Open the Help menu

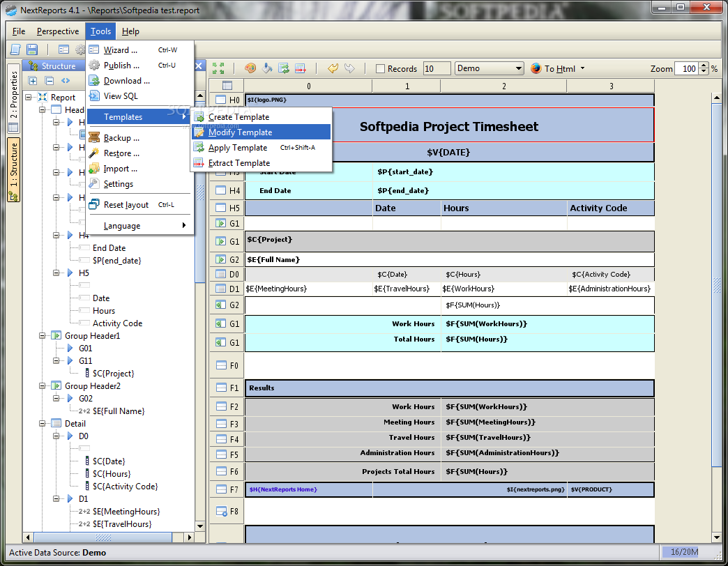pyautogui.click(x=130, y=31)
